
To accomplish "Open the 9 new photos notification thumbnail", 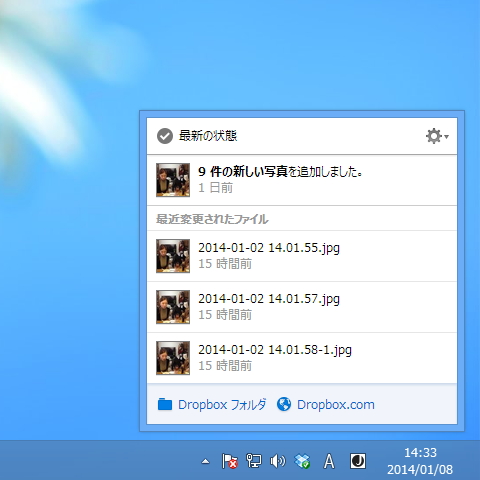I will tap(173, 180).
